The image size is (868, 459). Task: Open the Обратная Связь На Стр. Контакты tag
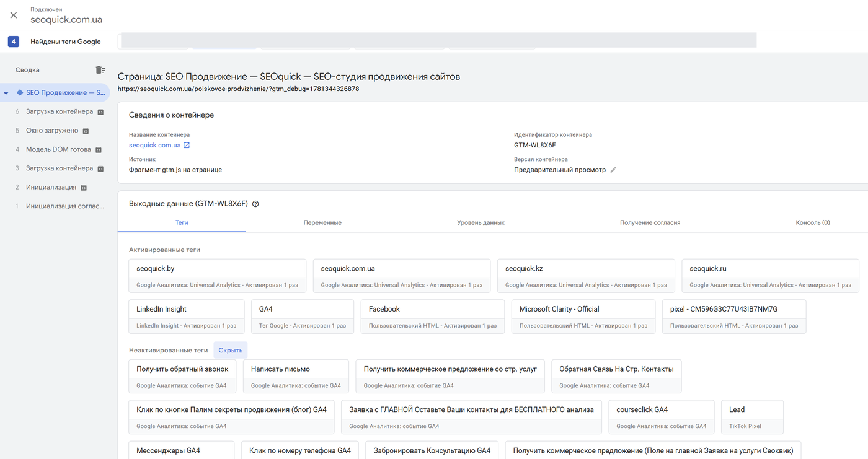(x=616, y=376)
